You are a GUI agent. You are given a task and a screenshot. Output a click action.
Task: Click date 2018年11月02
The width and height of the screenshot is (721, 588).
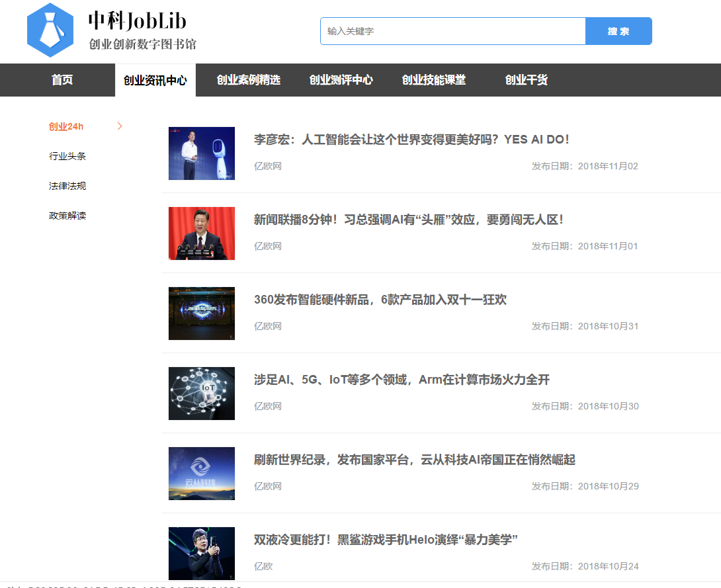[608, 166]
